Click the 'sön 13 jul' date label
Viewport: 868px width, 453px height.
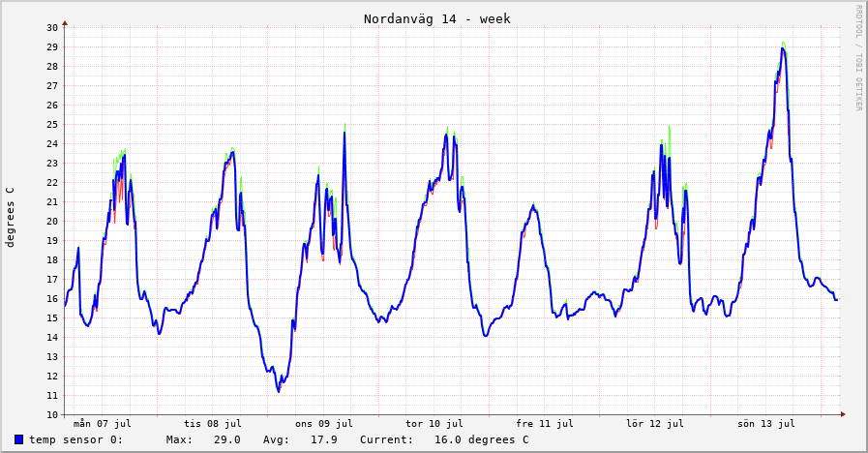(766, 424)
